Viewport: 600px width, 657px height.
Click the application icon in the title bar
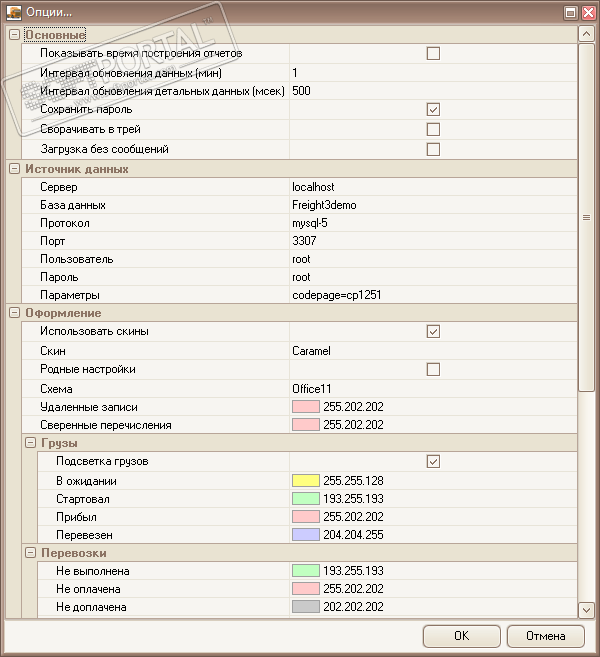click(13, 13)
